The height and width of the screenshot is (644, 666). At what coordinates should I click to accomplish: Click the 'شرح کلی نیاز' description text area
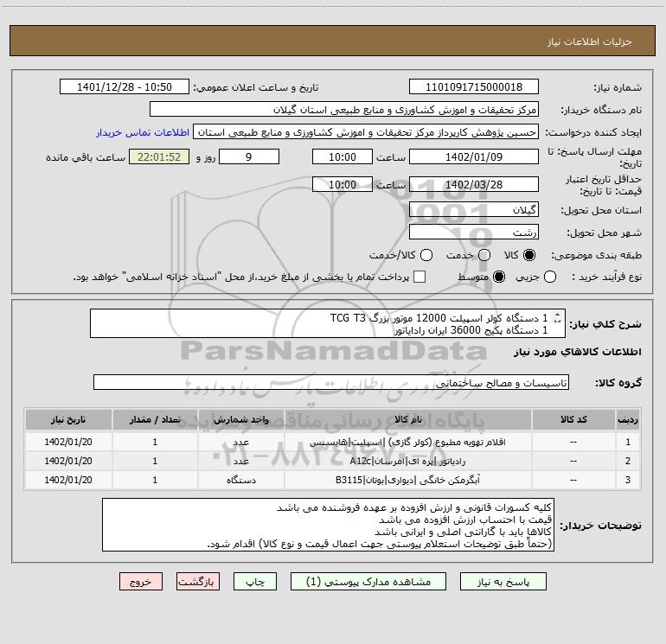[328, 323]
